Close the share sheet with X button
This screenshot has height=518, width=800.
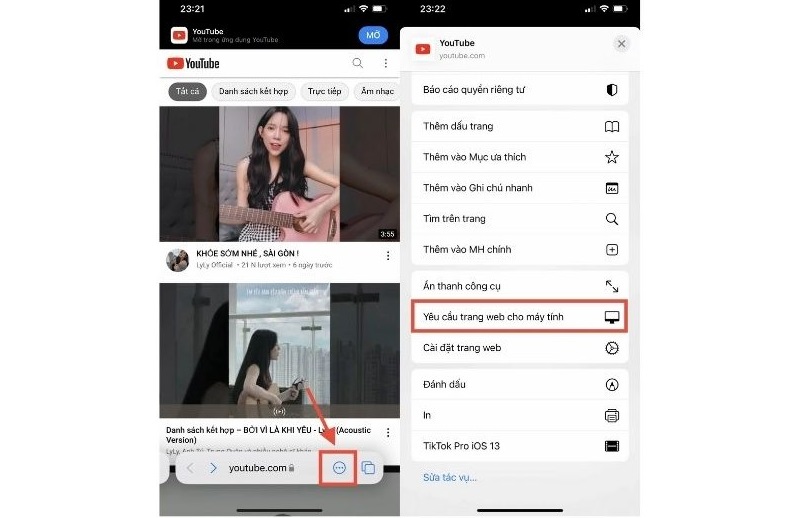click(x=621, y=44)
